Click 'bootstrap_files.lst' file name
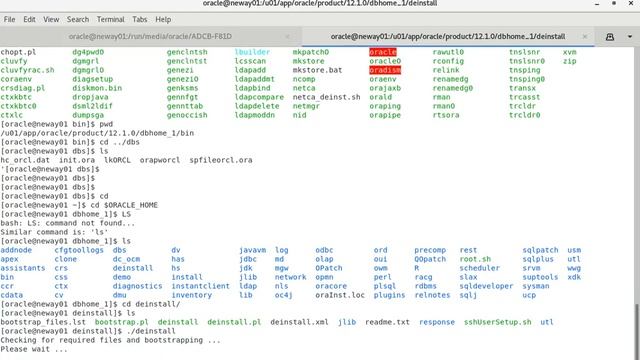The image size is (640, 360). 43,322
